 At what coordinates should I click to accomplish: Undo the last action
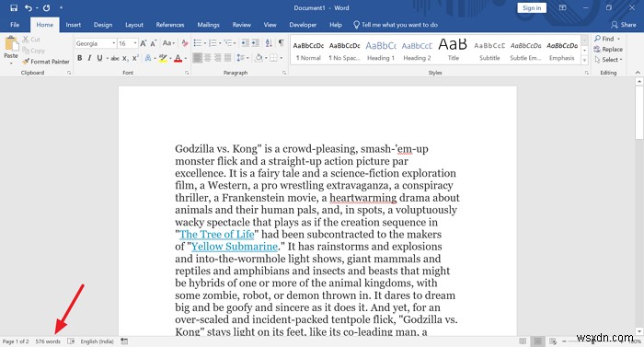point(29,7)
